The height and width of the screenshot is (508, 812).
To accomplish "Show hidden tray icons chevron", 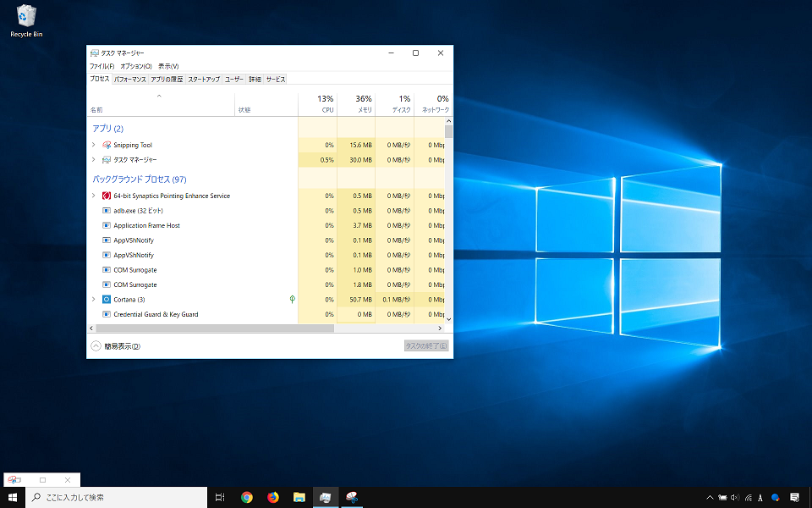I will click(710, 498).
